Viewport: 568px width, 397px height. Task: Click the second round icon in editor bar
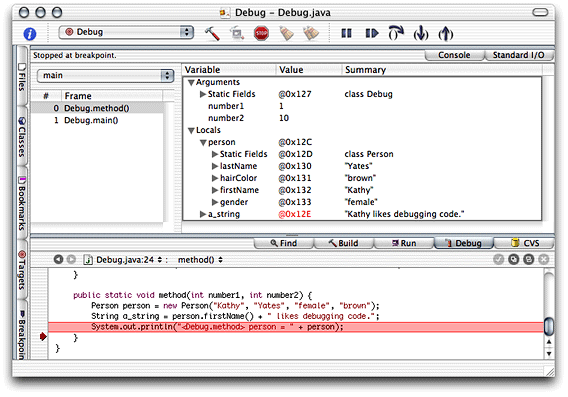pyautogui.click(x=514, y=259)
